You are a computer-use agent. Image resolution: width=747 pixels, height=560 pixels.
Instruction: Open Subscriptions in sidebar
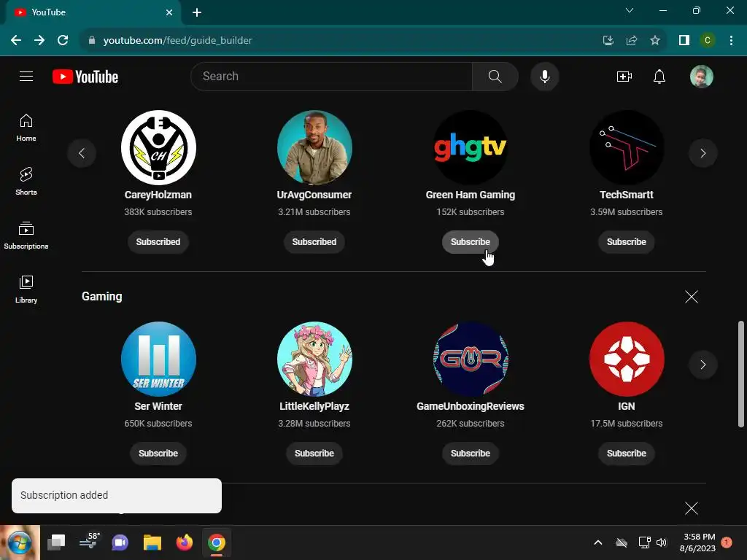tap(26, 236)
